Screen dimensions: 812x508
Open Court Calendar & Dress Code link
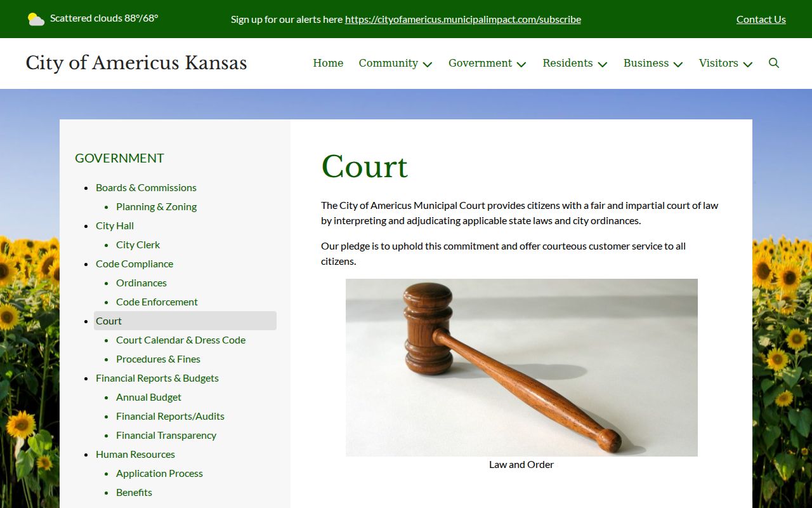click(x=181, y=340)
